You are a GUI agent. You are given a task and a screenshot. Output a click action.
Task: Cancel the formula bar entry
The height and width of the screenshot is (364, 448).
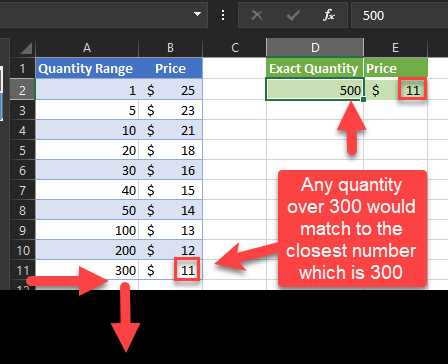pyautogui.click(x=256, y=15)
